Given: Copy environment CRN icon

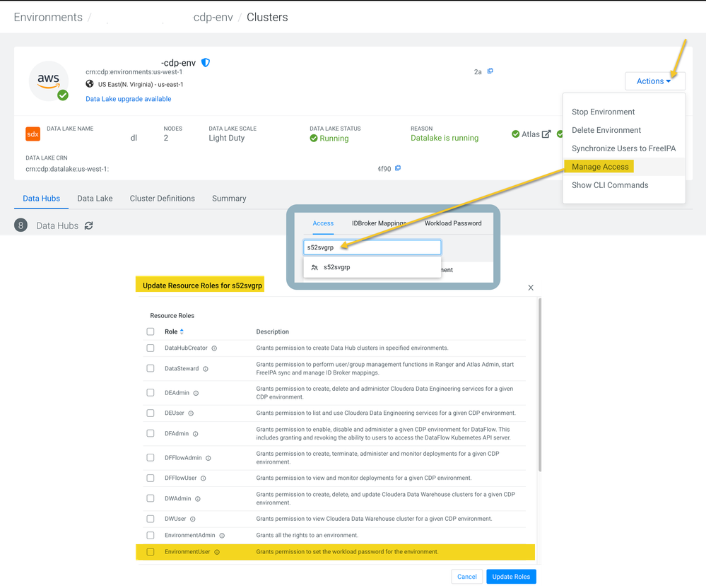Looking at the screenshot, I should pyautogui.click(x=490, y=71).
